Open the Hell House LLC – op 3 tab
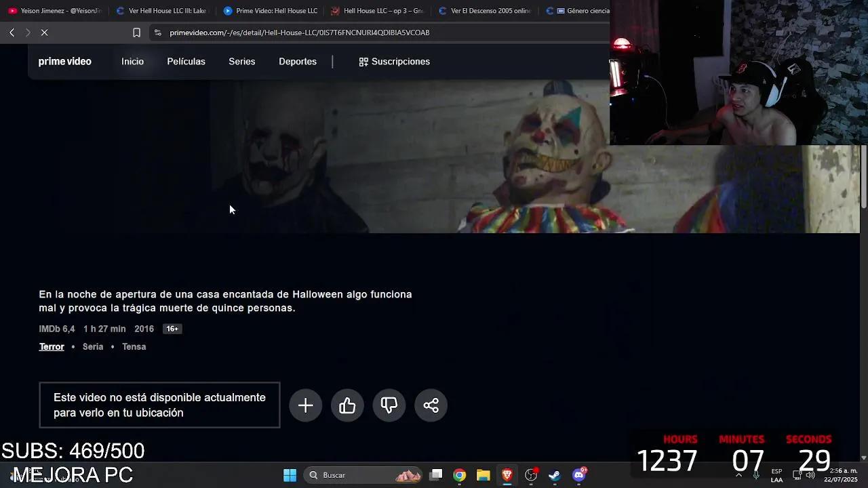Image resolution: width=868 pixels, height=488 pixels. (378, 11)
